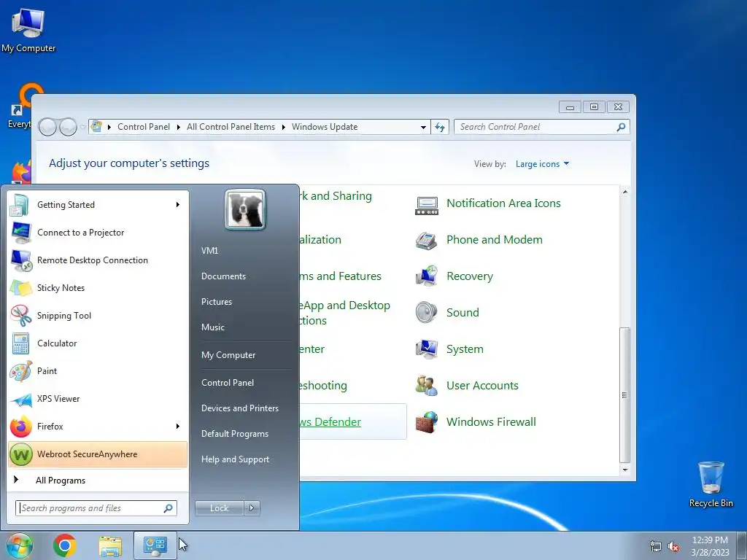Screen dimensions: 747x560
Task: Launch the Paint icon
Action: pos(20,371)
